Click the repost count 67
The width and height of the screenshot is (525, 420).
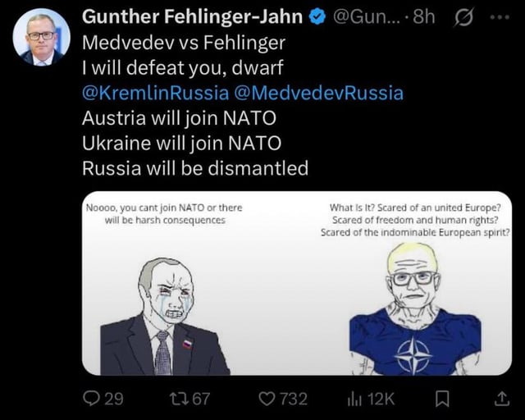coord(201,399)
